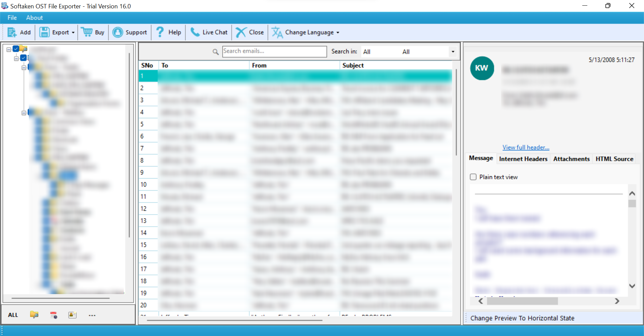Select email row number 1
This screenshot has width=644, height=336.
(296, 76)
